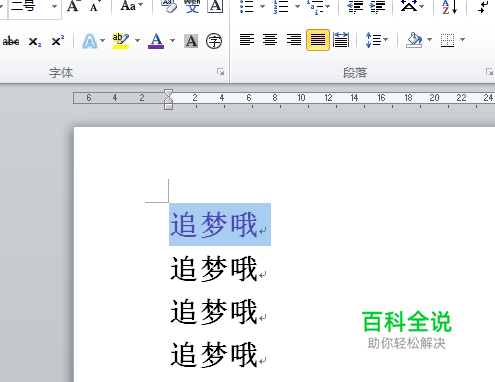Open the font size dropdown arrow
Viewport: 495px width, 382px height.
pyautogui.click(x=54, y=6)
